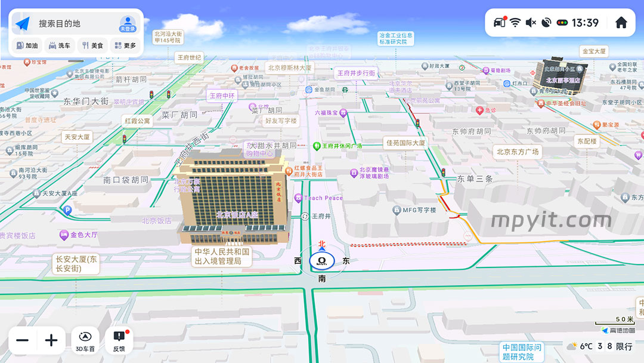Click the 金宝大厦 label
Image resolution: width=644 pixels, height=363 pixels.
tap(594, 51)
